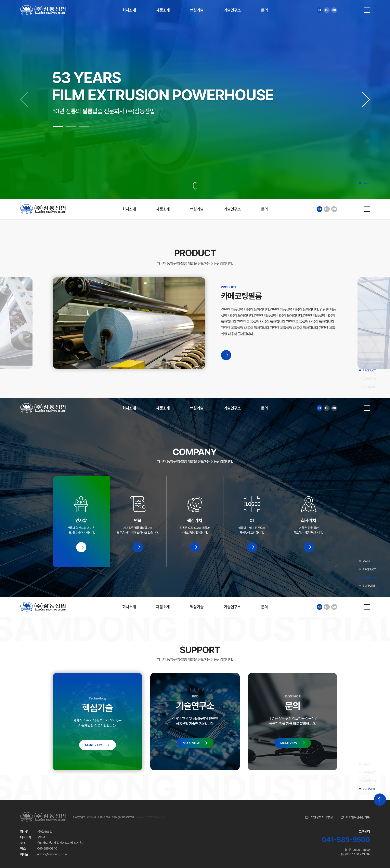
Task: Click 개인정보처리방침 link in the footer
Action: coord(319,817)
